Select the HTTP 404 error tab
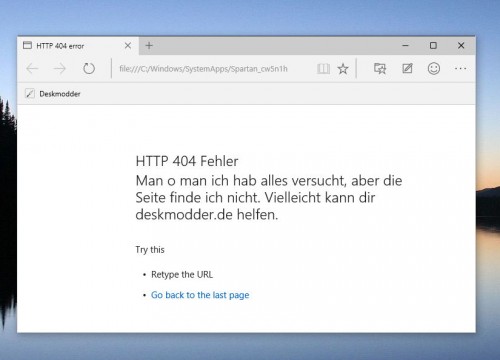 point(78,46)
